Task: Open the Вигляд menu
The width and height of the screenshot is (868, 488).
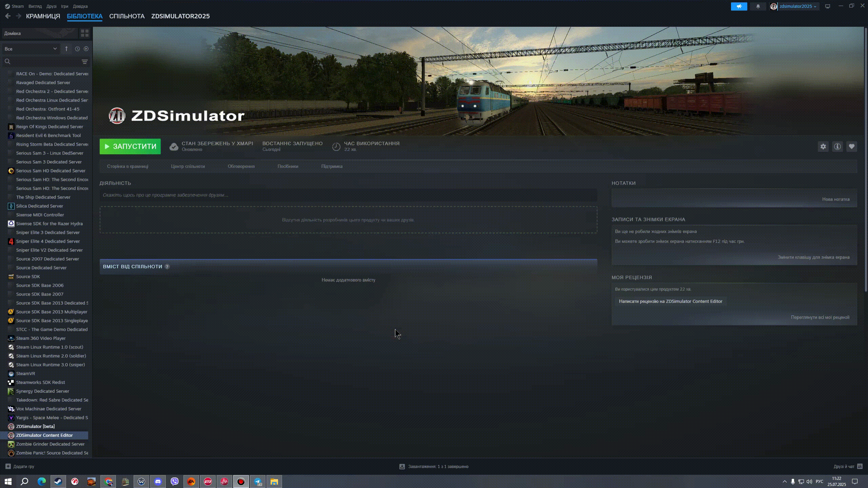Action: click(x=35, y=6)
